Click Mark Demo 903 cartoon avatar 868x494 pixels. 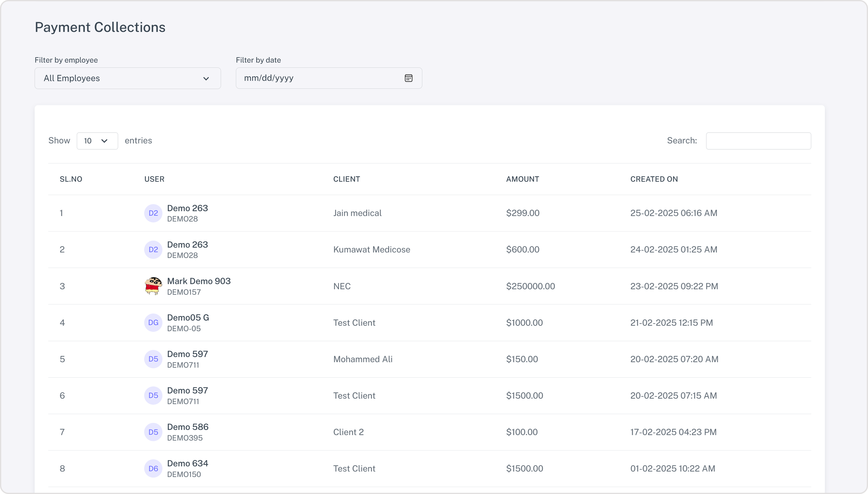(153, 286)
